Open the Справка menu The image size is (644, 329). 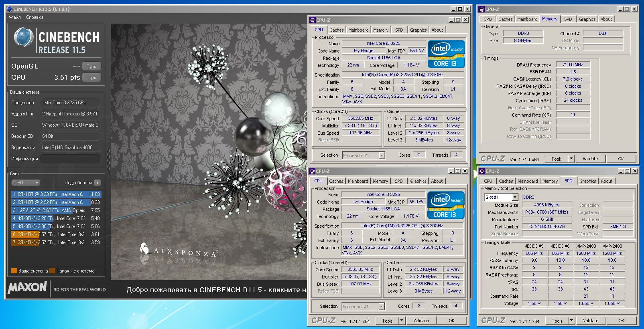pyautogui.click(x=35, y=17)
